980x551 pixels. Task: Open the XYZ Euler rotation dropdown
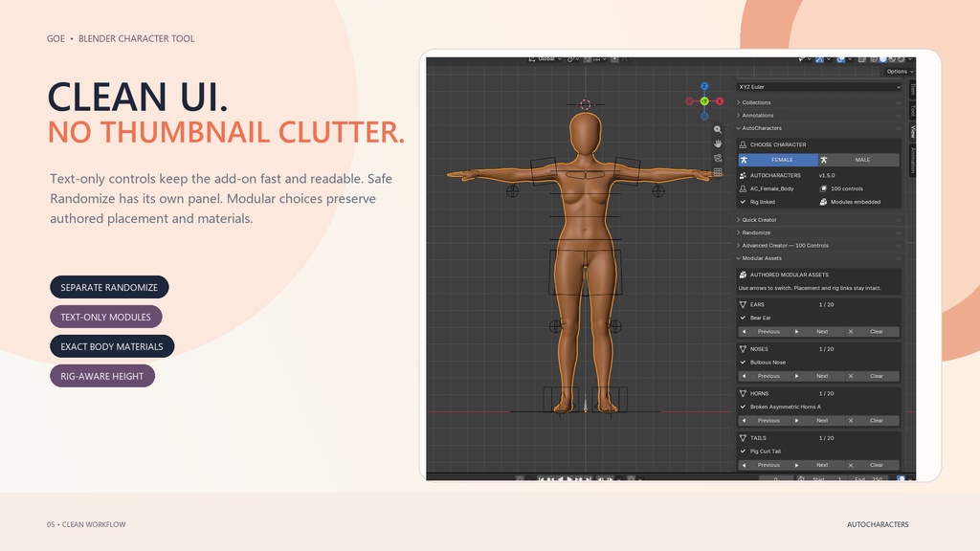(819, 87)
